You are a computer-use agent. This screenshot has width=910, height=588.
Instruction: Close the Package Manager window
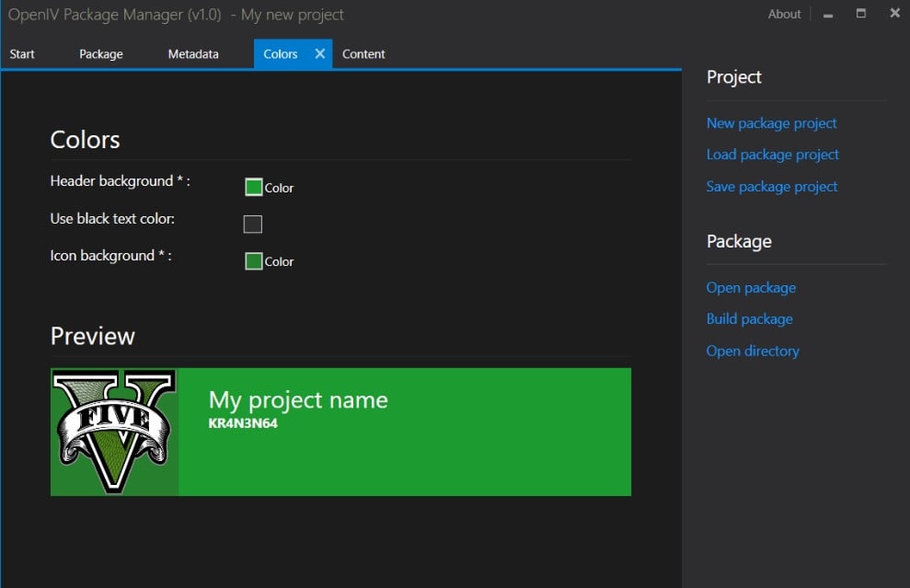[895, 13]
